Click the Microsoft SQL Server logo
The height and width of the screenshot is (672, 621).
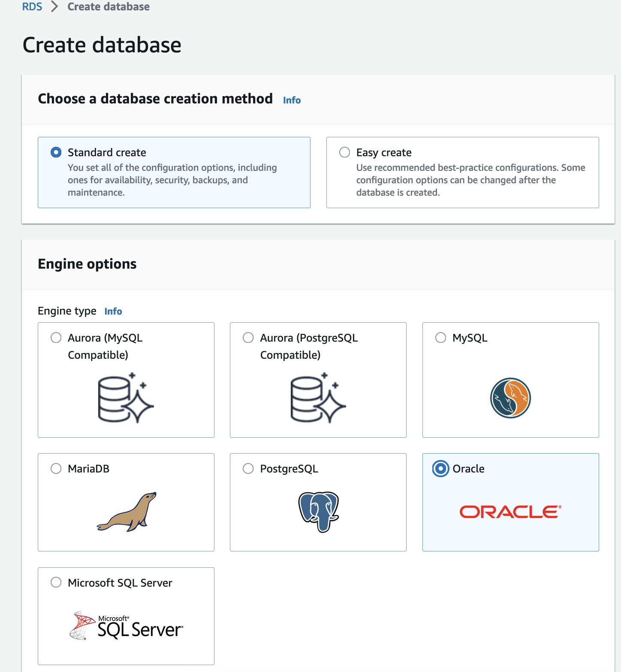tap(126, 626)
